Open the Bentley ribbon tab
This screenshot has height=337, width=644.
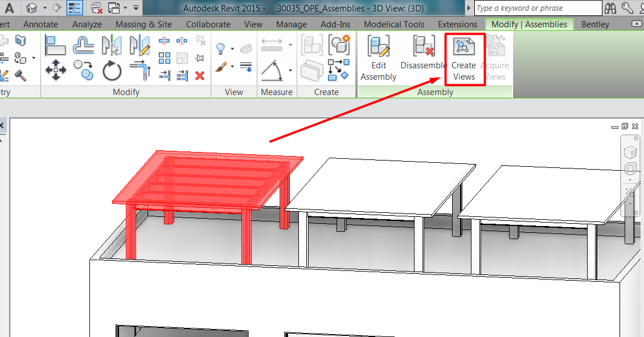595,24
